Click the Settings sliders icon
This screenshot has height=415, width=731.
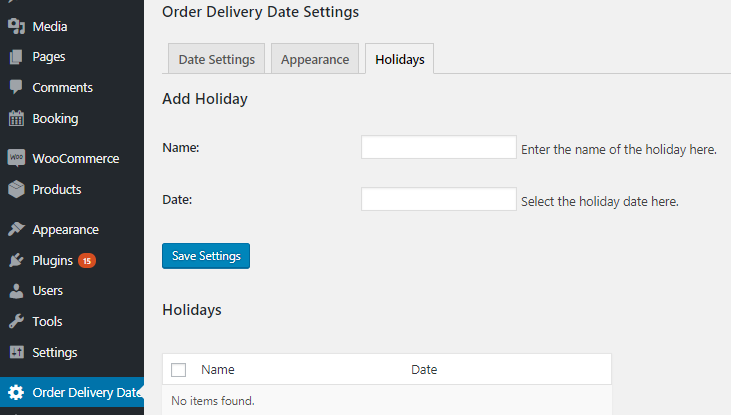(17, 352)
